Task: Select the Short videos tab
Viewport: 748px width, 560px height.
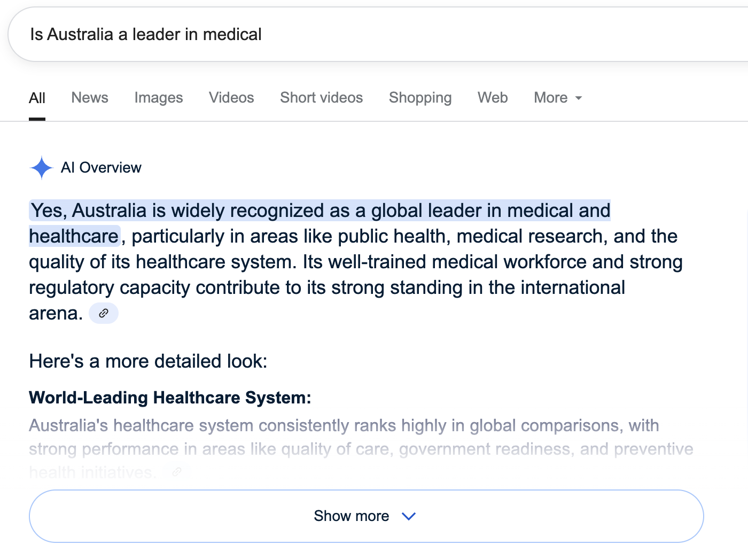Action: click(x=322, y=98)
